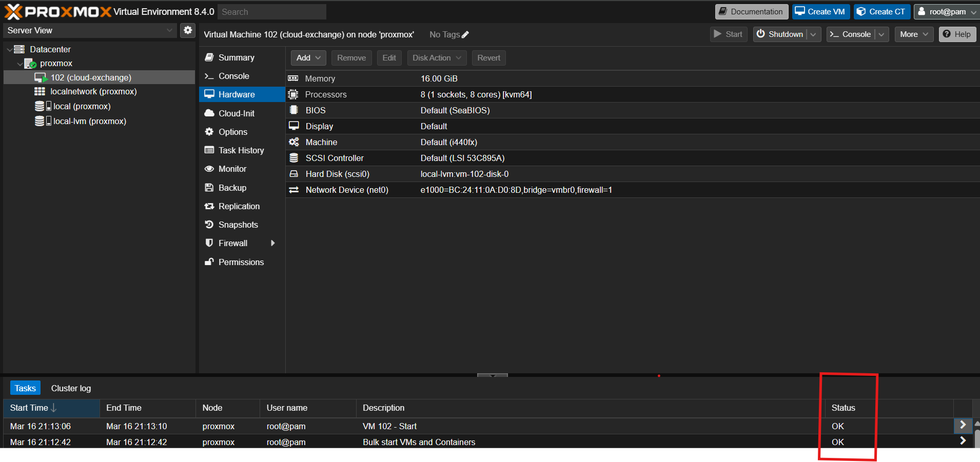The width and height of the screenshot is (980, 462).
Task: Sort tasks by Description column header
Action: pos(591,408)
